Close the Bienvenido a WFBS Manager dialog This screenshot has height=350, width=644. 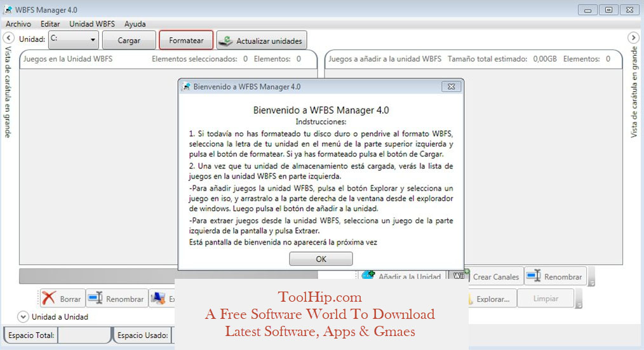pyautogui.click(x=451, y=86)
